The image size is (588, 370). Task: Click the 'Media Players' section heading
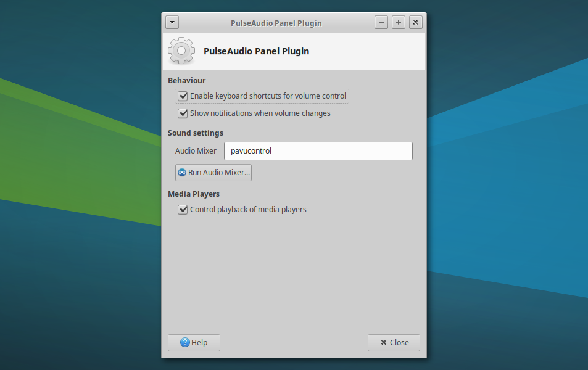click(x=194, y=194)
